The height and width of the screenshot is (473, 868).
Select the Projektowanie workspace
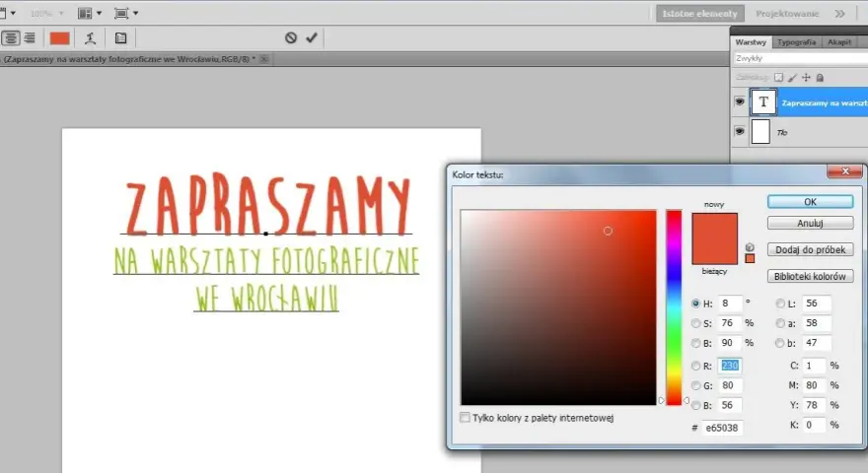[x=787, y=13]
